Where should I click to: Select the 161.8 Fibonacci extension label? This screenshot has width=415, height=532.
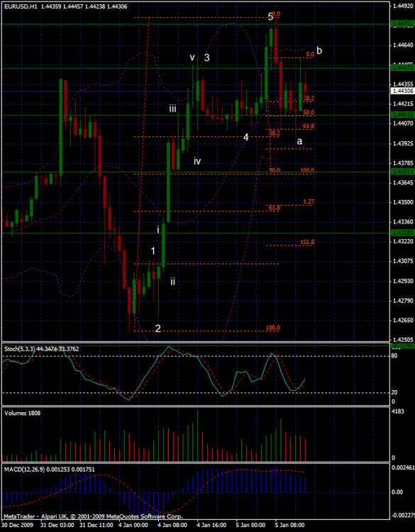(307, 242)
